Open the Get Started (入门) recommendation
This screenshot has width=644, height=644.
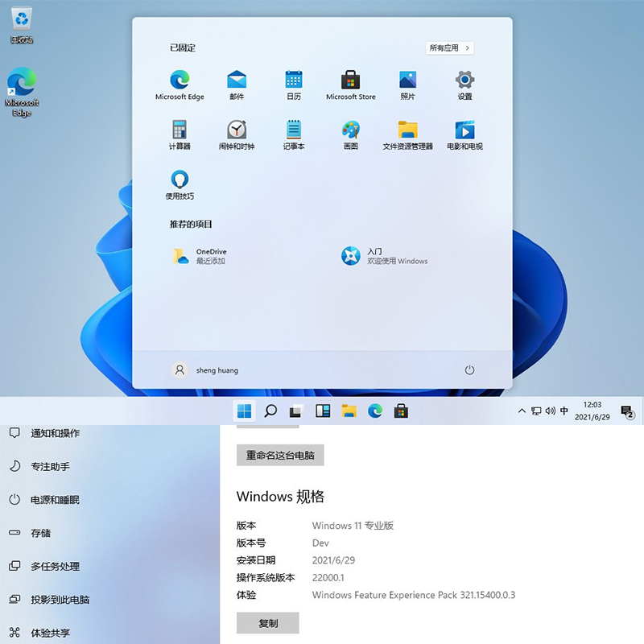pyautogui.click(x=385, y=256)
